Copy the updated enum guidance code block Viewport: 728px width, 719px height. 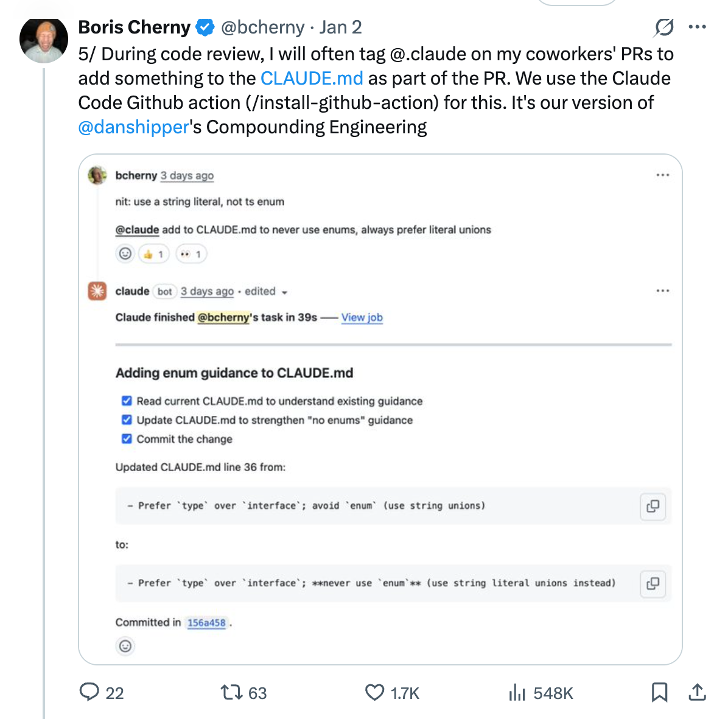(653, 583)
